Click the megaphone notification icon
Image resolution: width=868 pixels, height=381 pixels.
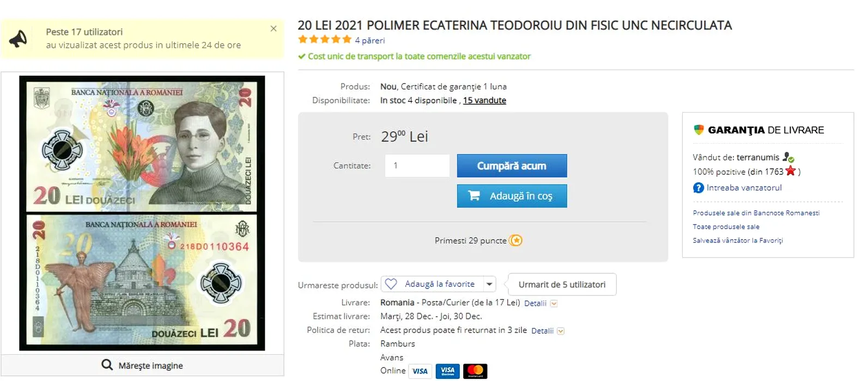coord(19,39)
